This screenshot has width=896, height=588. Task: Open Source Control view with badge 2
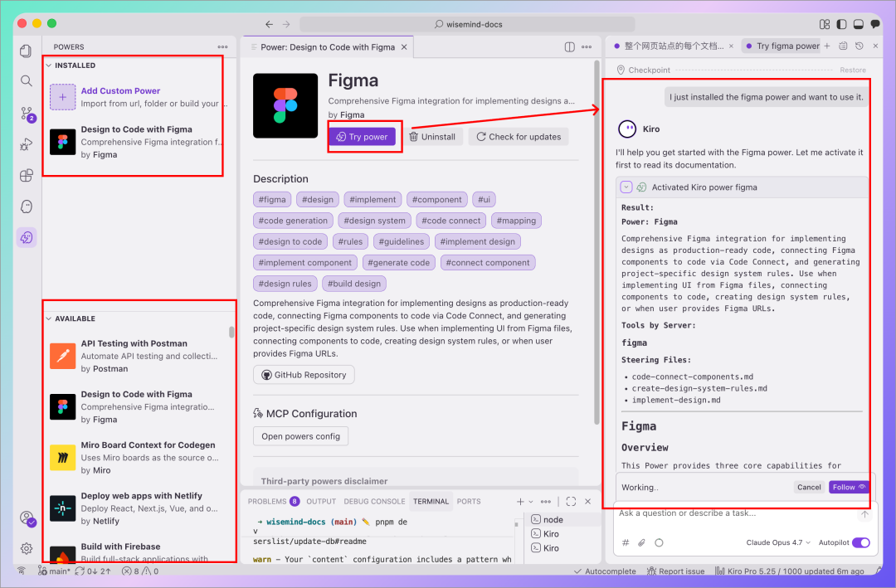click(x=27, y=114)
